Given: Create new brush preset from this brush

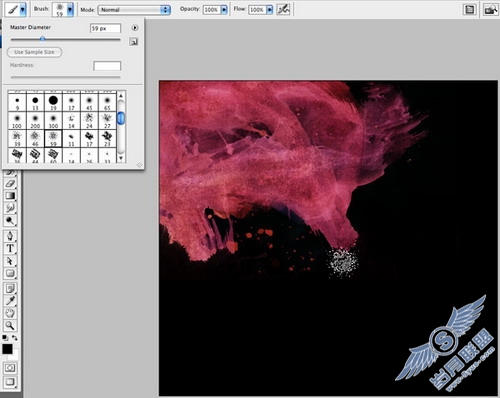Looking at the screenshot, I should point(134,42).
